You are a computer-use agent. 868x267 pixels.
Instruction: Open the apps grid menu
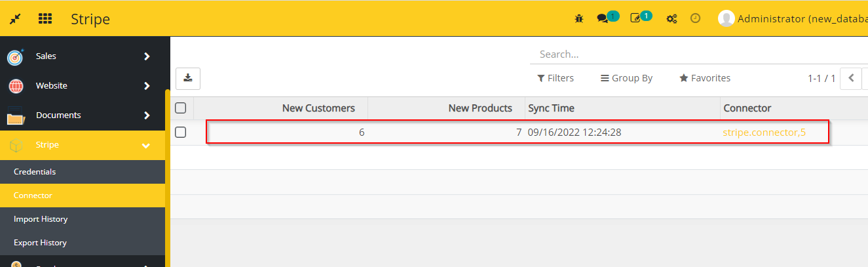(45, 19)
